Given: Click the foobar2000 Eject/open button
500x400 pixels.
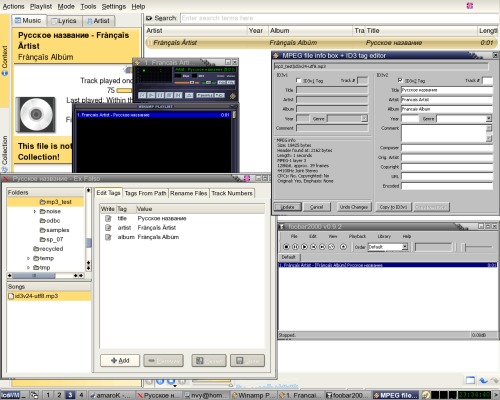Looking at the screenshot, I should [x=343, y=247].
